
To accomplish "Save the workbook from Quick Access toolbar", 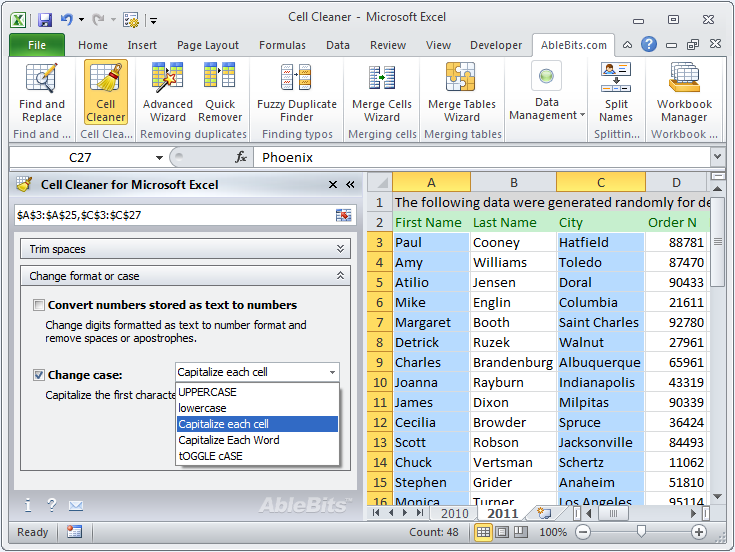I will 45,20.
